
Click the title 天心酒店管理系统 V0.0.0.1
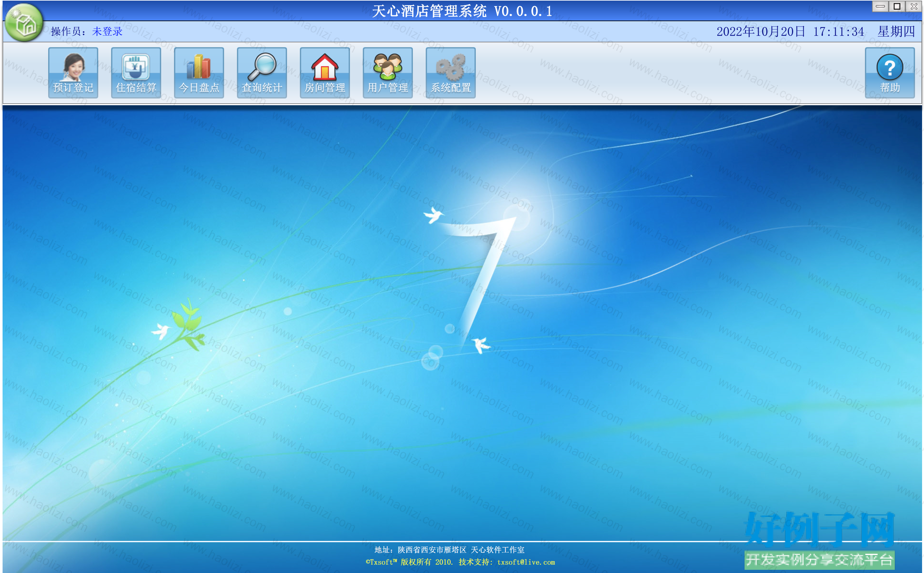coord(462,11)
